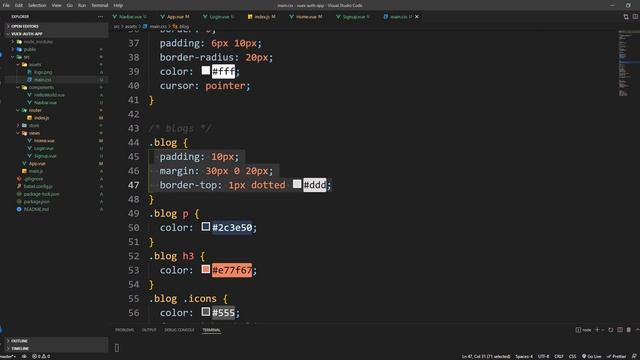Viewport: 640px width, 360px height.
Task: Select the Terminal panel tab
Action: (x=211, y=330)
